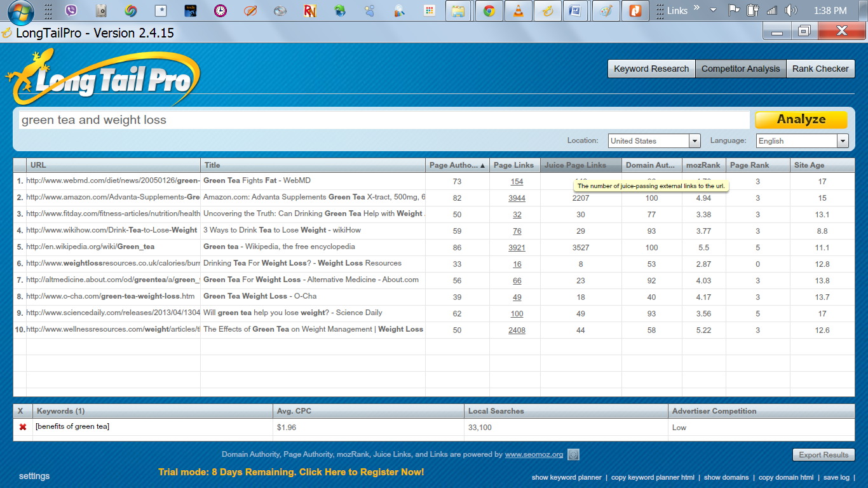Image resolution: width=868 pixels, height=488 pixels.
Task: Click the keyword search input field
Action: (383, 120)
